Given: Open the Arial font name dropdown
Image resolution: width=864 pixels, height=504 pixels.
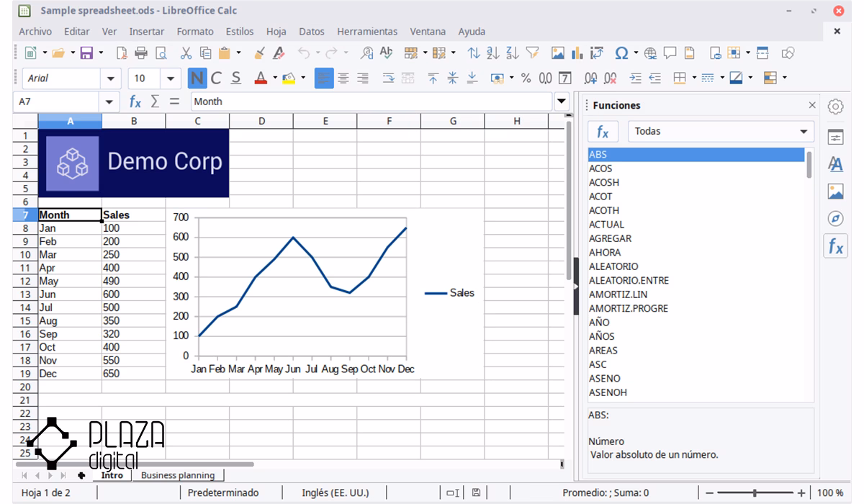Looking at the screenshot, I should [x=110, y=78].
